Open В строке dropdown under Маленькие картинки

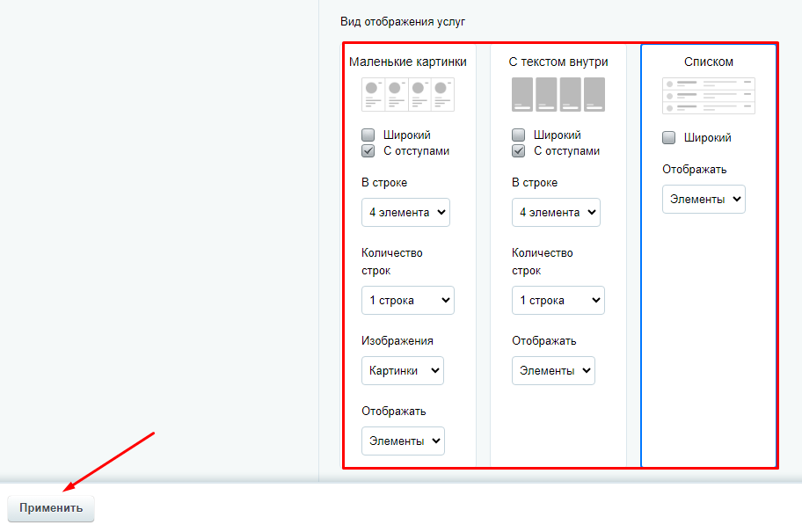pyautogui.click(x=405, y=212)
